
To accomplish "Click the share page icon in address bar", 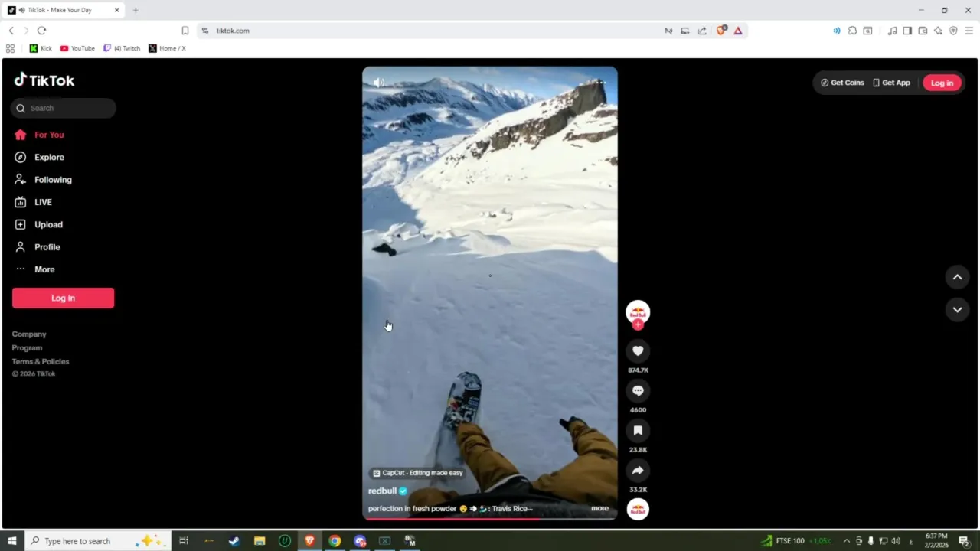I will (702, 31).
